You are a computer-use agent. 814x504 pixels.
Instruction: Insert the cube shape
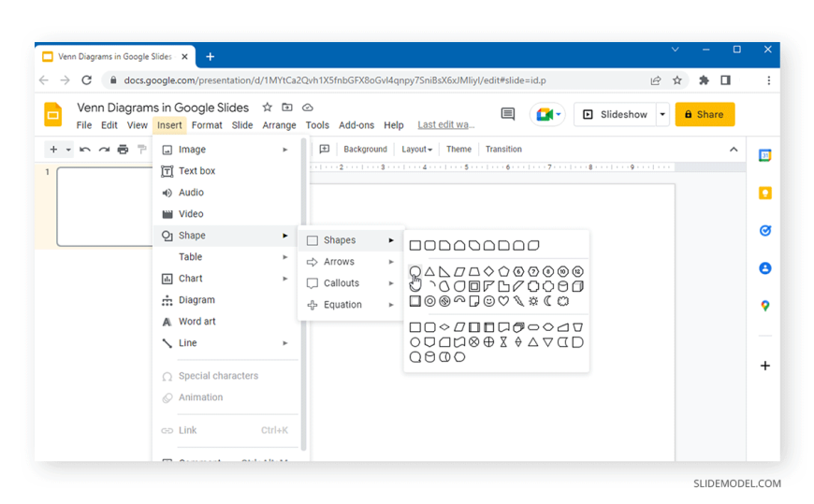coord(577,286)
